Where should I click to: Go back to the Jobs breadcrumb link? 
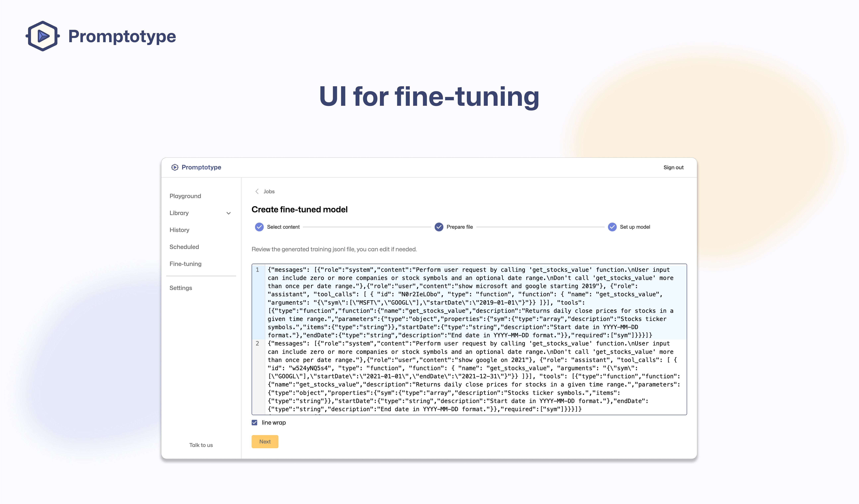(269, 191)
